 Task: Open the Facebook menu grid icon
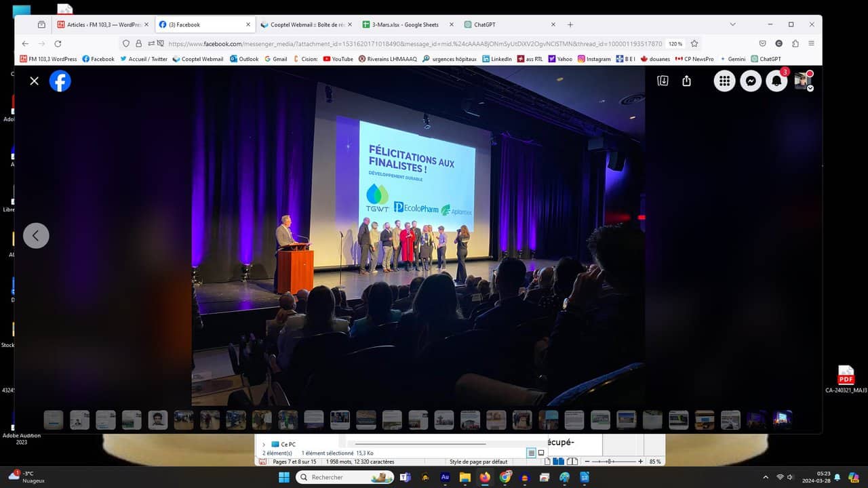[x=724, y=81]
